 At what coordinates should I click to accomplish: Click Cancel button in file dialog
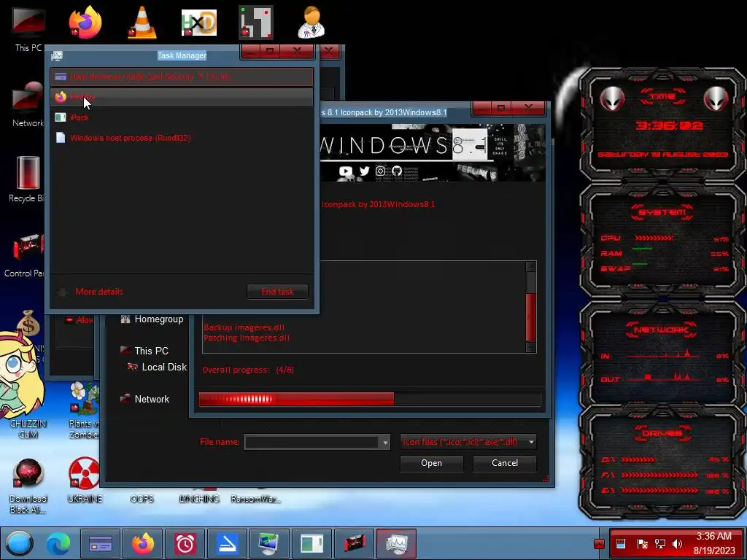point(505,463)
